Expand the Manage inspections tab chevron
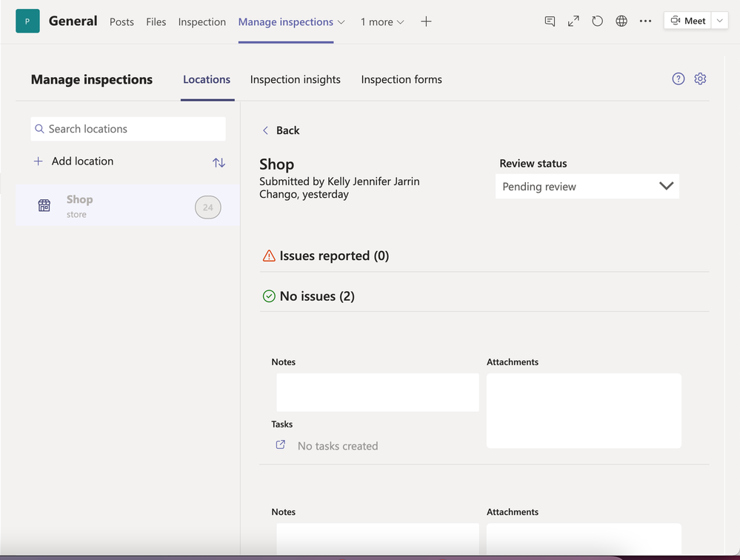 [341, 22]
